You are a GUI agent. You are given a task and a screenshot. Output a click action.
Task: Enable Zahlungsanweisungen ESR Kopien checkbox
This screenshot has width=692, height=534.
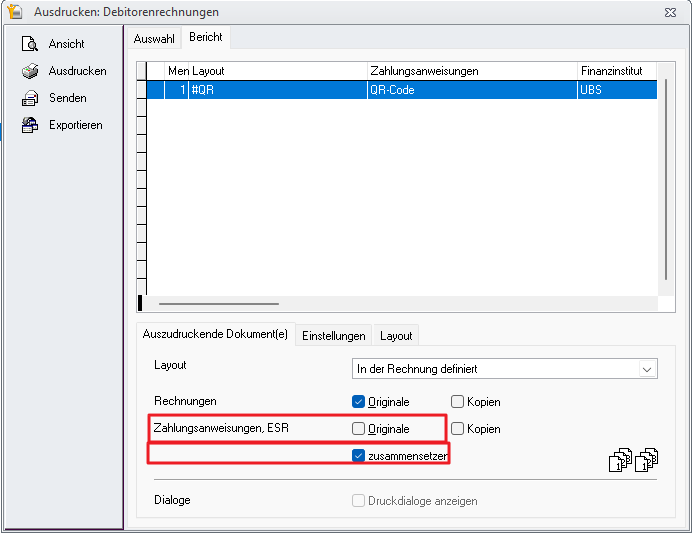[457, 429]
